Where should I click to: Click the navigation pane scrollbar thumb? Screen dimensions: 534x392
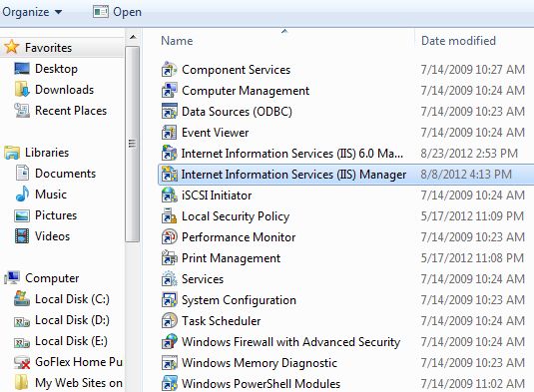click(133, 145)
